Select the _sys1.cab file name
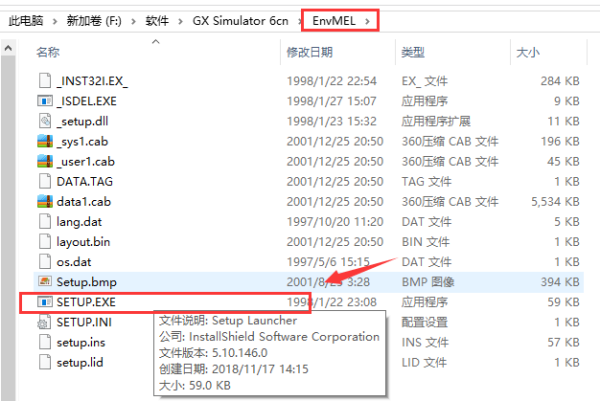This screenshot has height=401, width=600. (82, 142)
